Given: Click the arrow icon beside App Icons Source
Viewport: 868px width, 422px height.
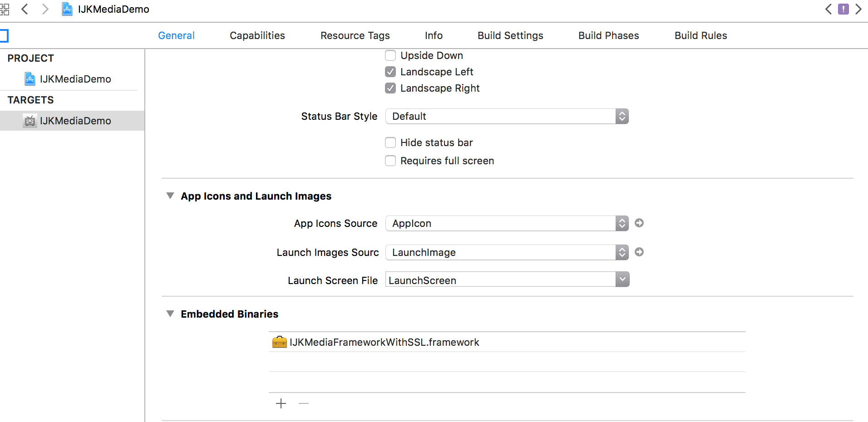Looking at the screenshot, I should (x=639, y=223).
